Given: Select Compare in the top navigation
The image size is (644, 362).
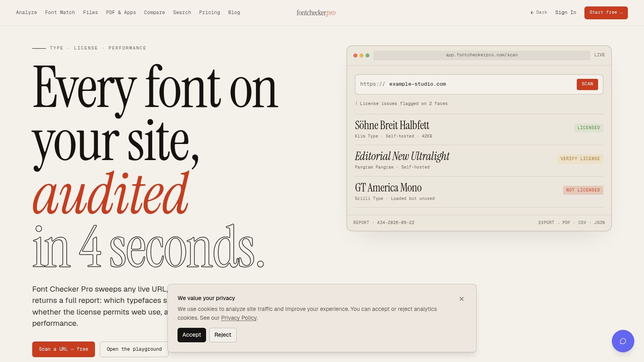Looking at the screenshot, I should pos(155,12).
